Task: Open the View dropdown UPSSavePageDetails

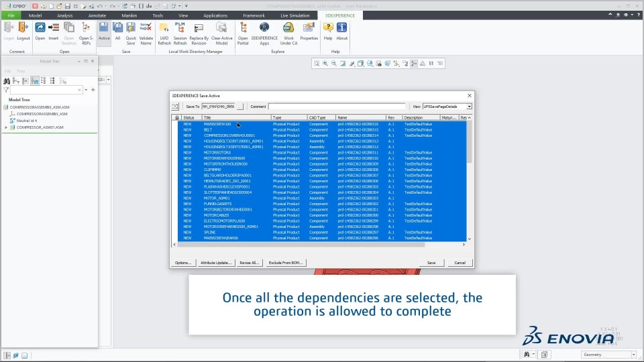Action: point(469,107)
